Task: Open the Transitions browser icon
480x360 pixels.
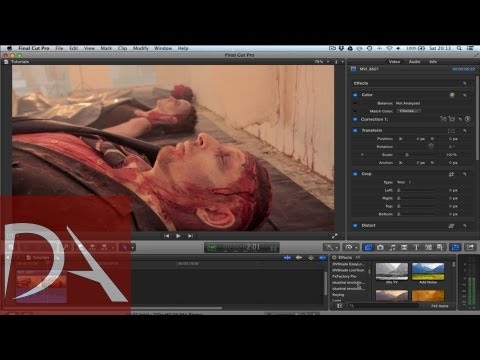Action: (404, 247)
